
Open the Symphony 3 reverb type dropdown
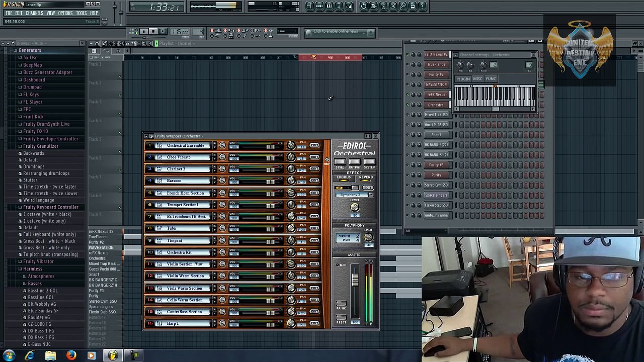click(x=371, y=195)
